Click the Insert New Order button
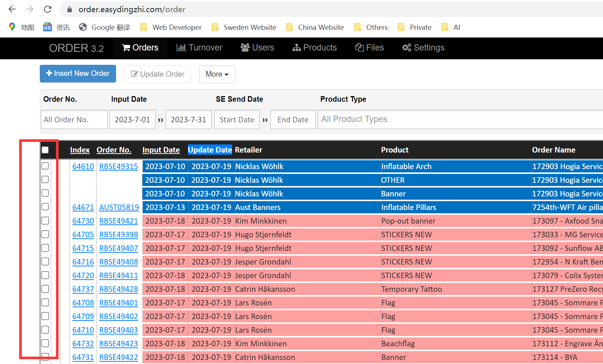The image size is (603, 364). (78, 74)
